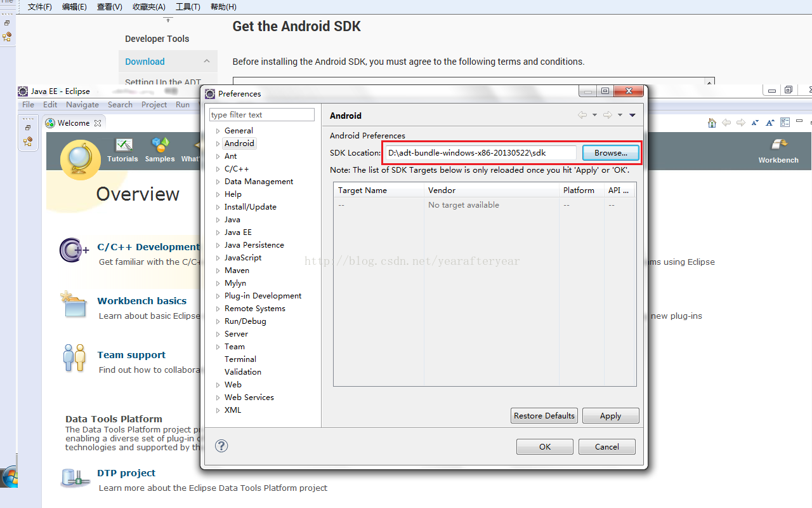The height and width of the screenshot is (508, 812).
Task: Collapse the Download section chevron on web page
Action: (207, 62)
